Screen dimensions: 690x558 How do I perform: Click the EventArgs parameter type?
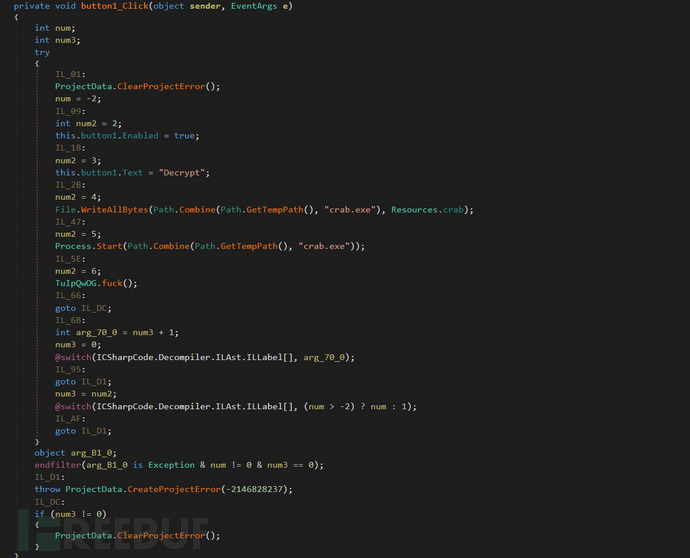254,6
